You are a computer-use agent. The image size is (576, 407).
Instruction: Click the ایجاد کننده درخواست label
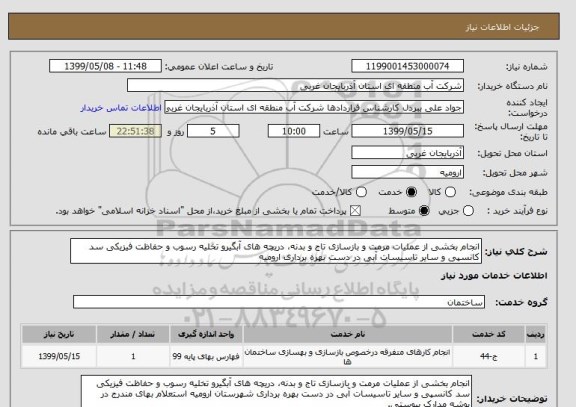(x=527, y=108)
